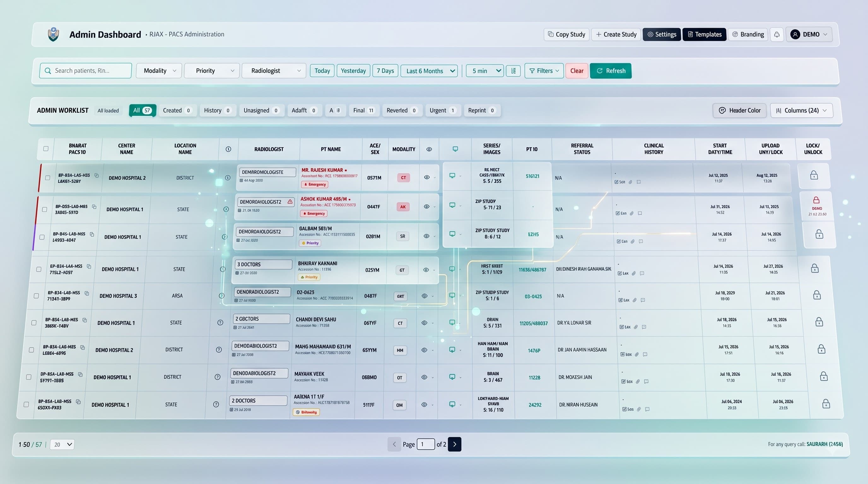Switch to the Unasigned tab
The image size is (868, 484).
click(261, 110)
